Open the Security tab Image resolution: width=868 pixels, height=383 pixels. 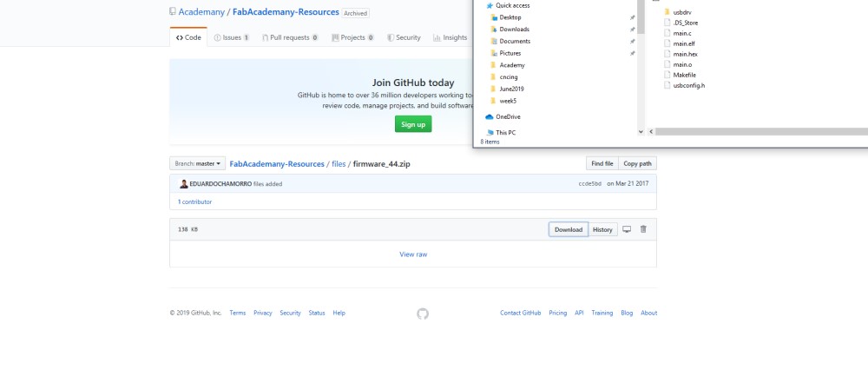(x=404, y=37)
